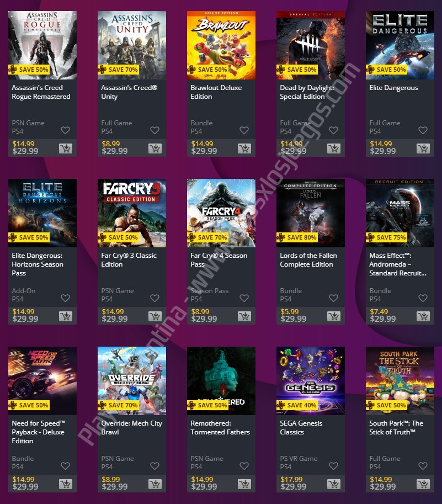Viewport: 442px width, 504px height.
Task: Select the Far Cry 4 Season Pass cover
Action: [x=221, y=213]
